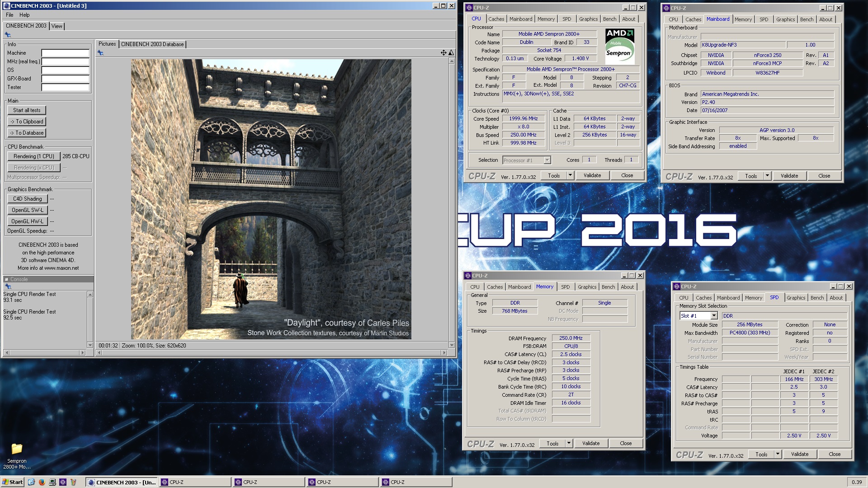The width and height of the screenshot is (868, 488).
Task: Click the pin icon below the CINEBENCH 2003 tab
Action: [8, 34]
